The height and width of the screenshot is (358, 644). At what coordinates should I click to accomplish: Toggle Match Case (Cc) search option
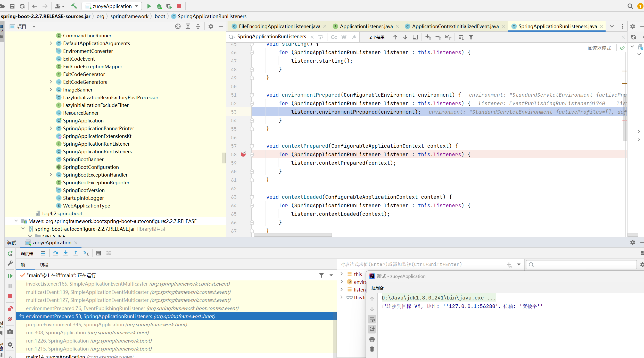334,37
